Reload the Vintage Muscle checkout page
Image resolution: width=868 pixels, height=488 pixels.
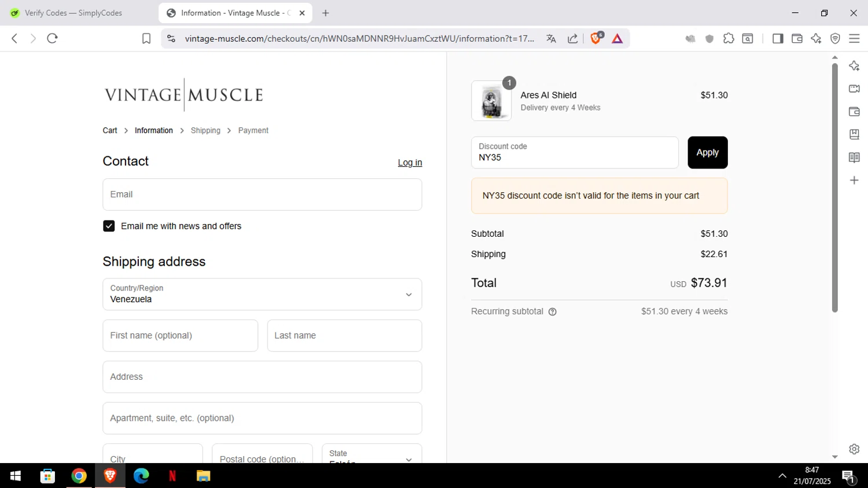52,38
